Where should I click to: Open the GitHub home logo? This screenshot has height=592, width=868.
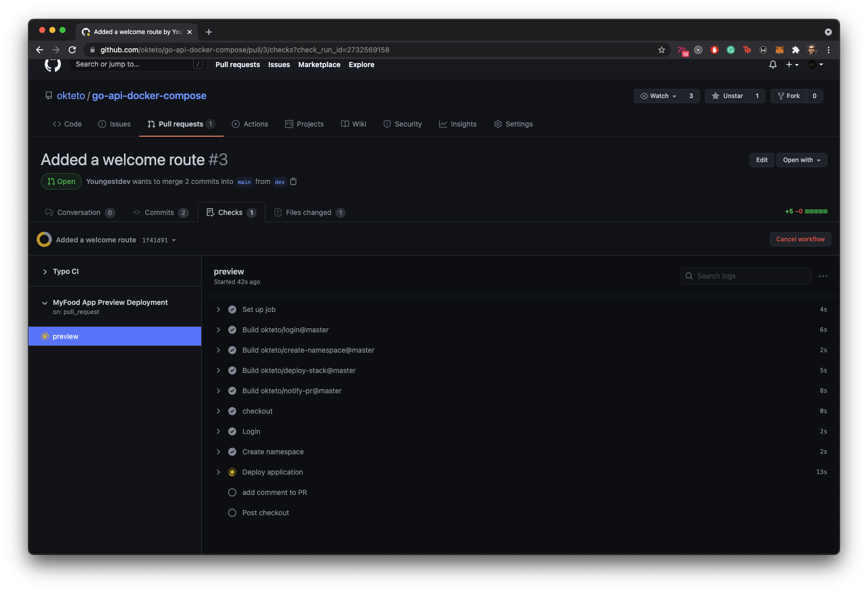53,65
